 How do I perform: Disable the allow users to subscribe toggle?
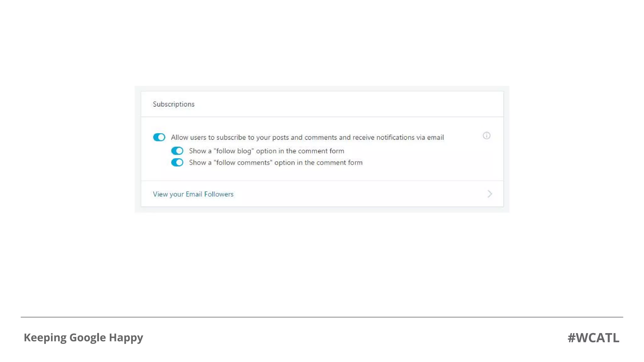pos(159,137)
